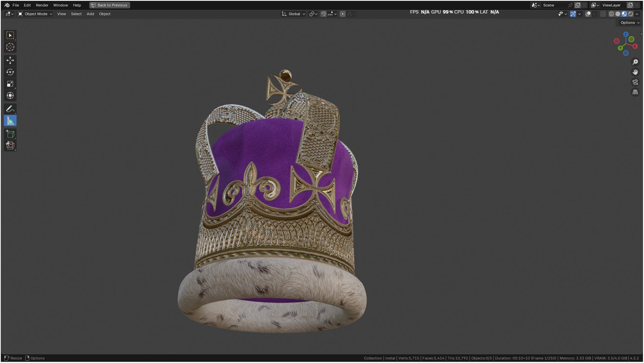
Task: Toggle proportional editing button
Action: (343, 14)
